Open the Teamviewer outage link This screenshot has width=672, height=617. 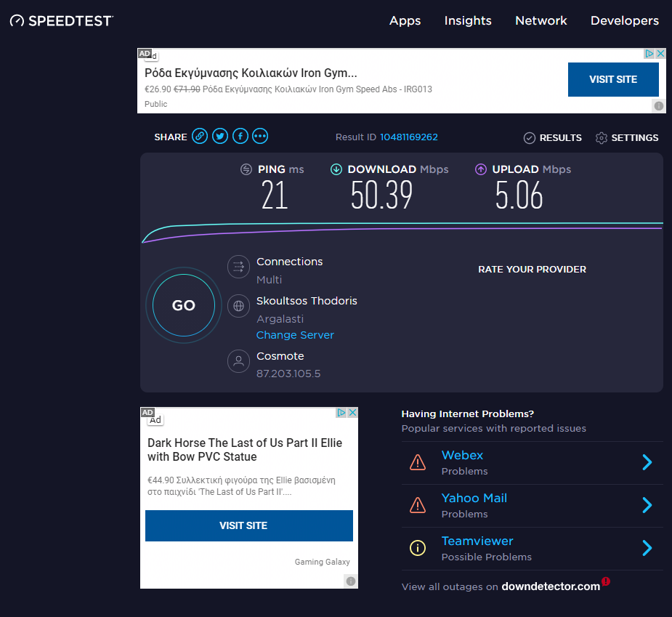[477, 541]
